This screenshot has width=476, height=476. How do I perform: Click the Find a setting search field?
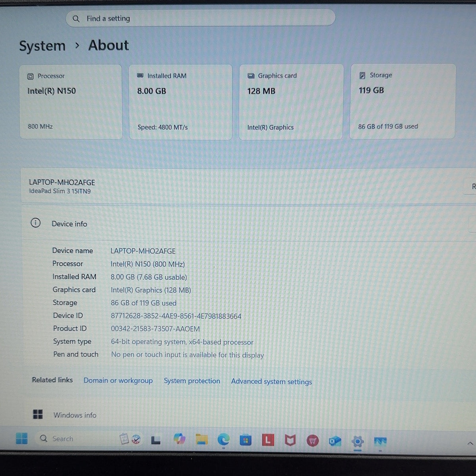point(201,18)
